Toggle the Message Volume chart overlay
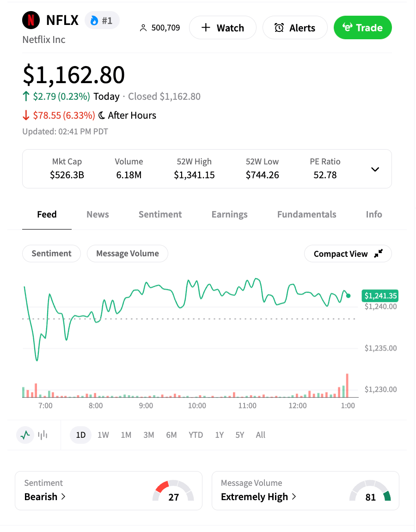Image resolution: width=416 pixels, height=532 pixels. [x=127, y=254]
